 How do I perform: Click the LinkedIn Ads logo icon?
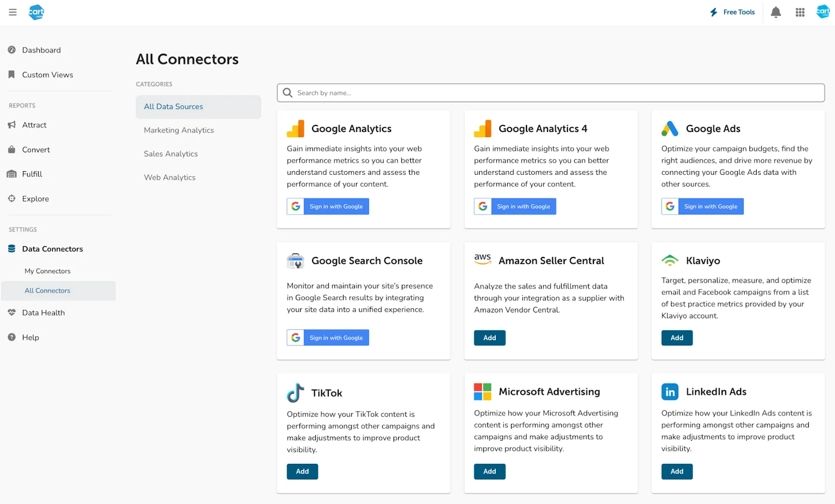tap(670, 392)
